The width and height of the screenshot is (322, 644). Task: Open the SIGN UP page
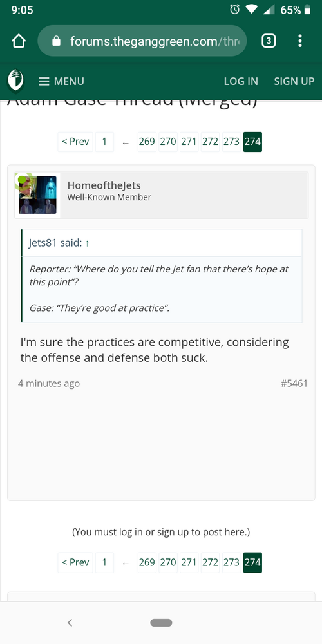click(294, 81)
